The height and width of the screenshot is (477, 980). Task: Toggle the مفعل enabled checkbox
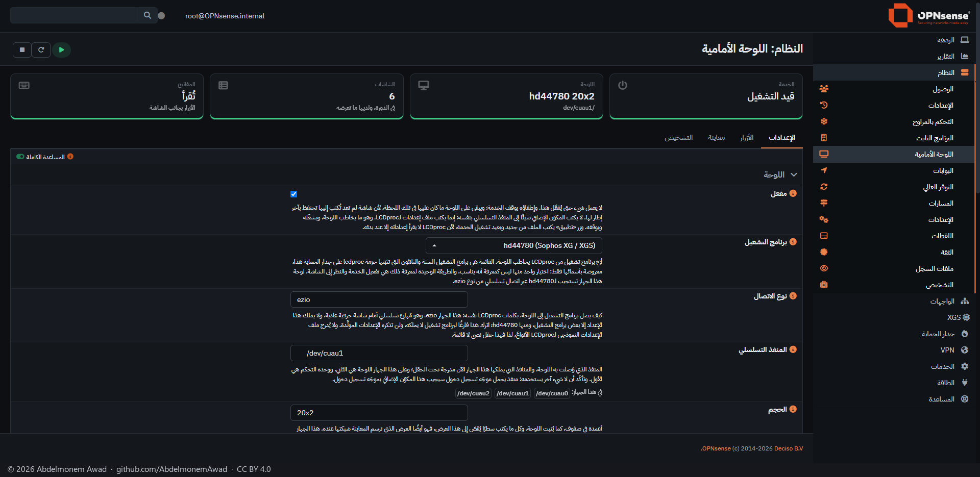293,194
